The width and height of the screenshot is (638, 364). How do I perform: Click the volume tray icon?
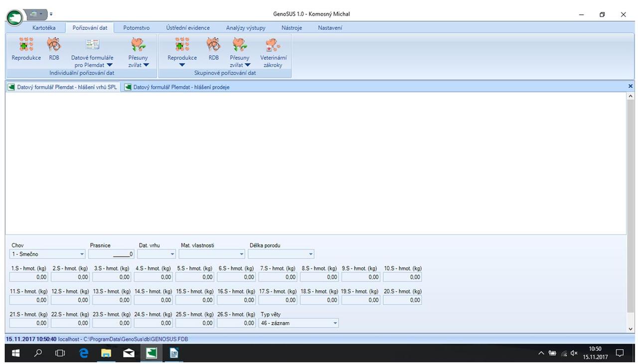coord(574,353)
